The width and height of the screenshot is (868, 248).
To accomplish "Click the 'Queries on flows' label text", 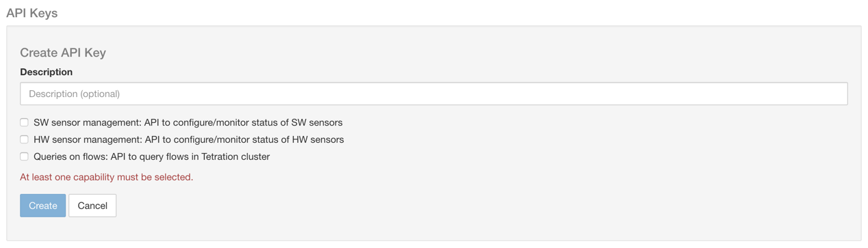I will [x=71, y=156].
